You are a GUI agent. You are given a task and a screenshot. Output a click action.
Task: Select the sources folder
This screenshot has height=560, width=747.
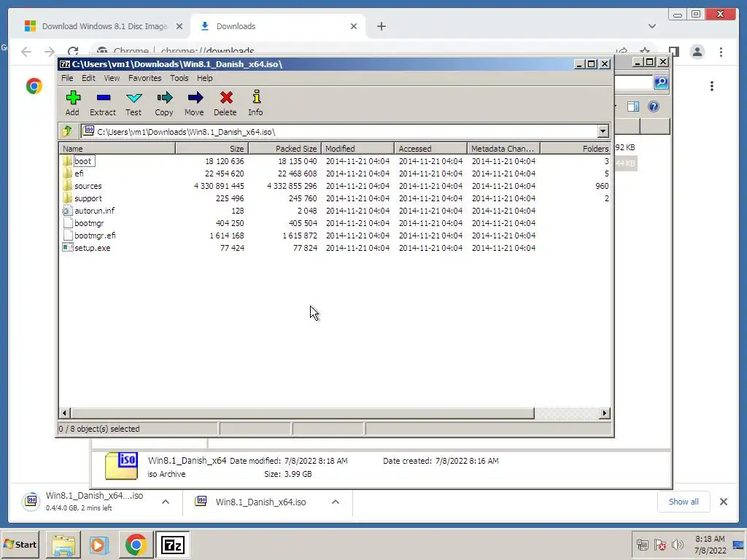click(x=82, y=186)
